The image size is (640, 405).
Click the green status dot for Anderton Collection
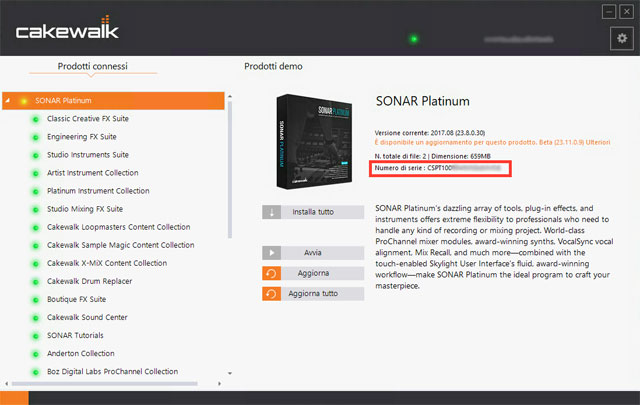36,354
